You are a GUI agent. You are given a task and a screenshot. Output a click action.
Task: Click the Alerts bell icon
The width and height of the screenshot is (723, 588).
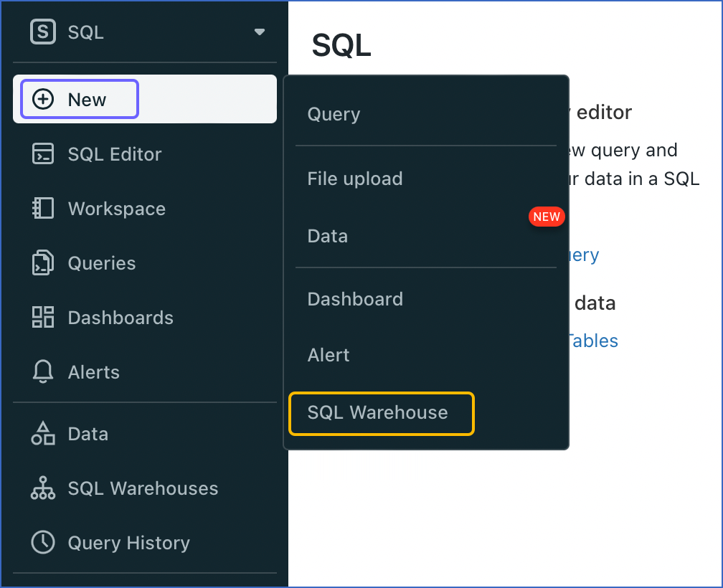[43, 372]
